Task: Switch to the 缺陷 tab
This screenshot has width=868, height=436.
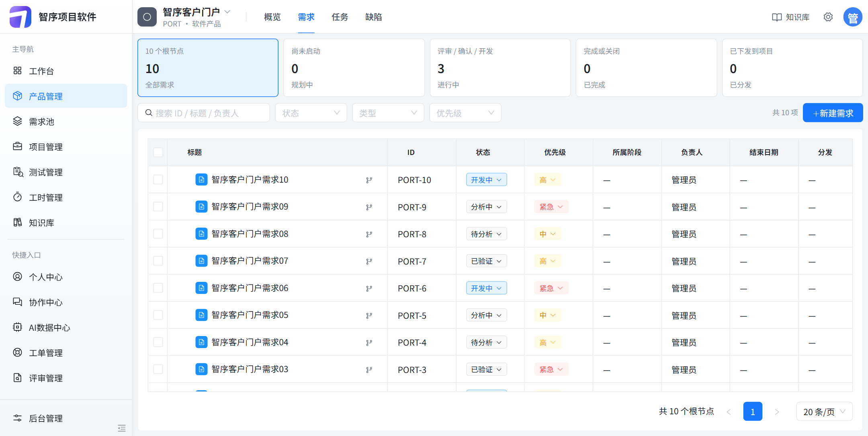Action: pos(373,17)
